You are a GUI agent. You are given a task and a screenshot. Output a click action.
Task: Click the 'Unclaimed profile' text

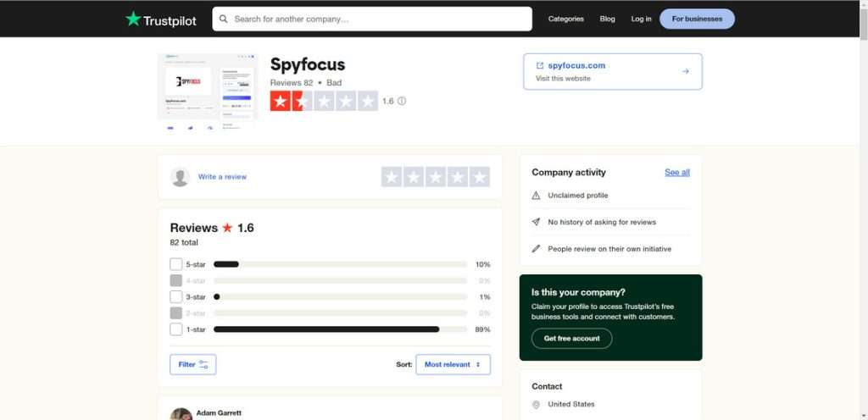(x=578, y=196)
